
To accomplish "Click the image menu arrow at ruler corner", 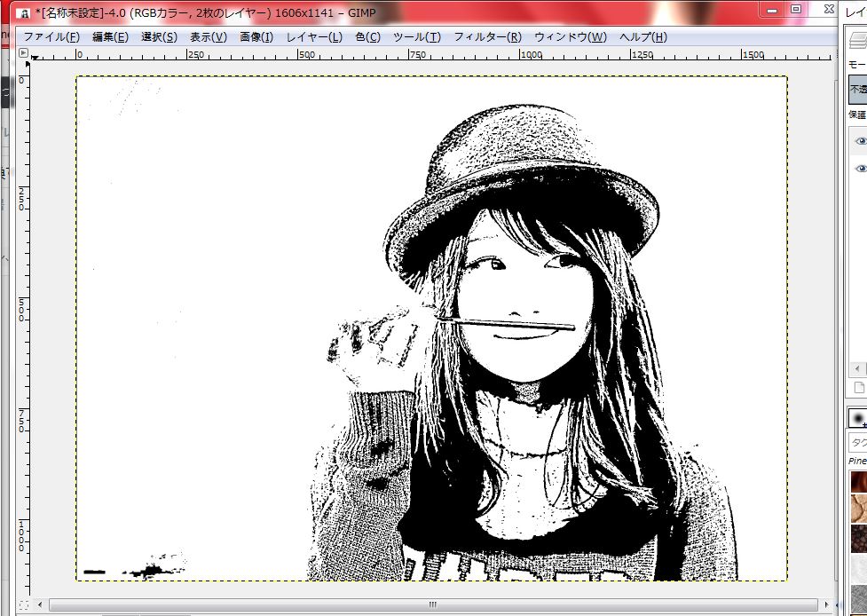I will pyautogui.click(x=23, y=53).
